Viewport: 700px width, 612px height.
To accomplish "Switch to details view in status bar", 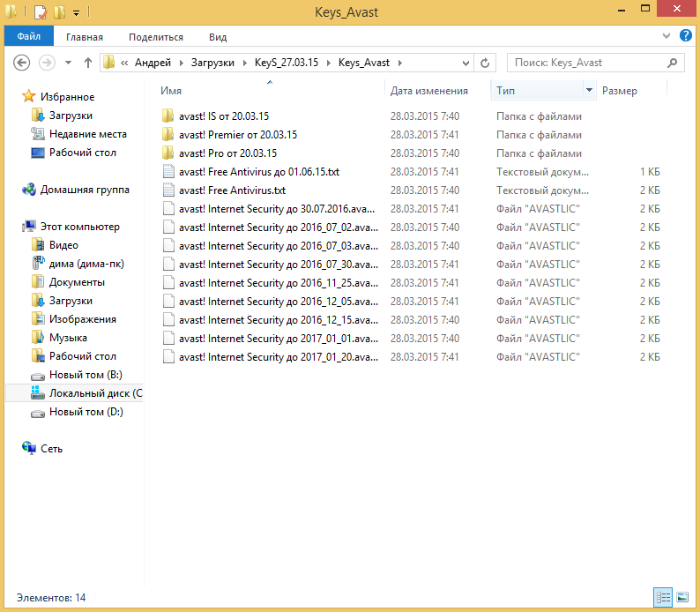I will (x=663, y=597).
